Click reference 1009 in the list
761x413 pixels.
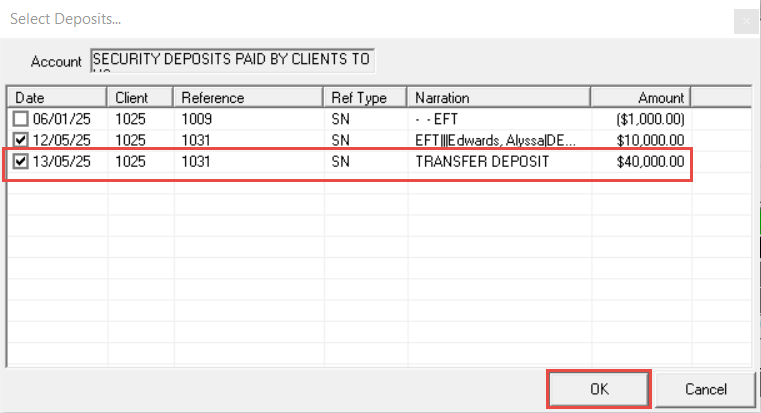pyautogui.click(x=197, y=119)
